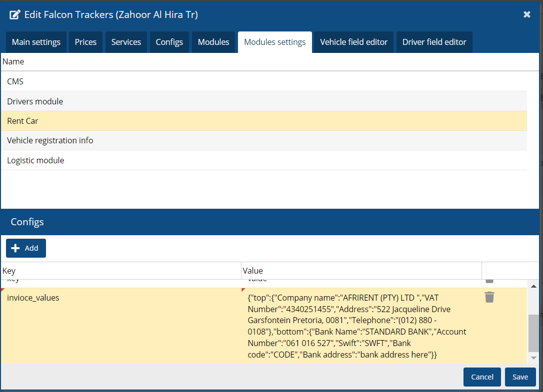
Task: Open the Main settings tab
Action: tap(36, 42)
